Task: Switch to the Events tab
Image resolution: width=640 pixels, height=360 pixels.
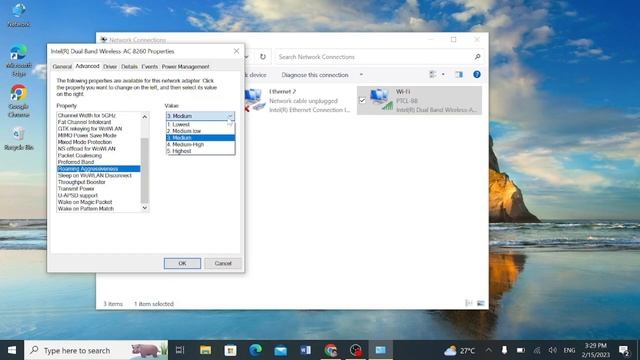Action: (x=149, y=67)
